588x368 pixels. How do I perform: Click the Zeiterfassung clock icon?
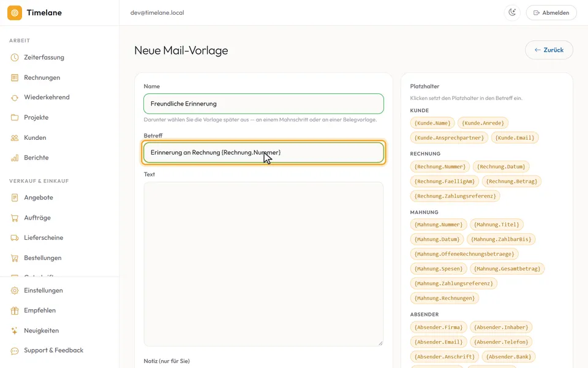click(15, 58)
